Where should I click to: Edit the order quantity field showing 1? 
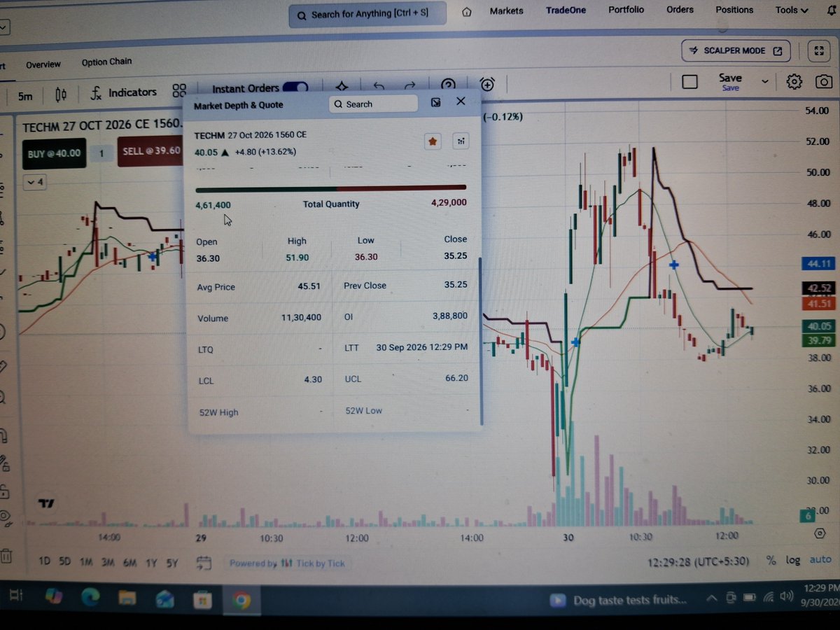pos(101,153)
